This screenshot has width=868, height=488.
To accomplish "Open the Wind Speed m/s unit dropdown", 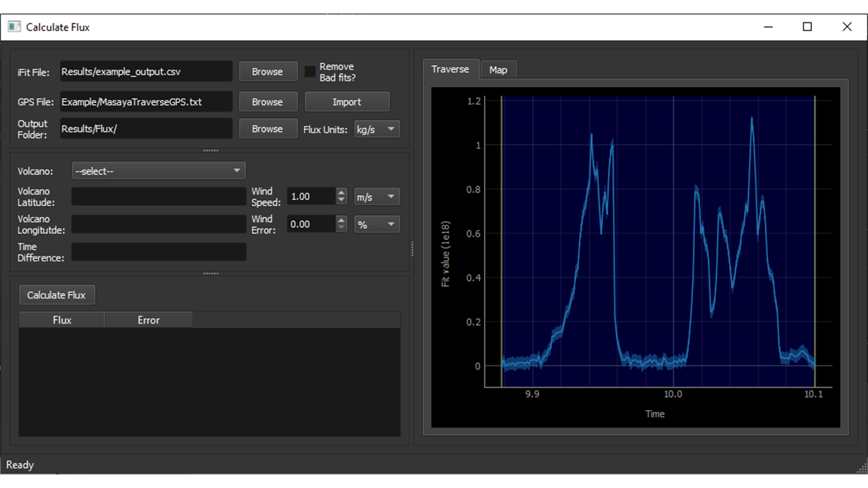I will point(377,197).
